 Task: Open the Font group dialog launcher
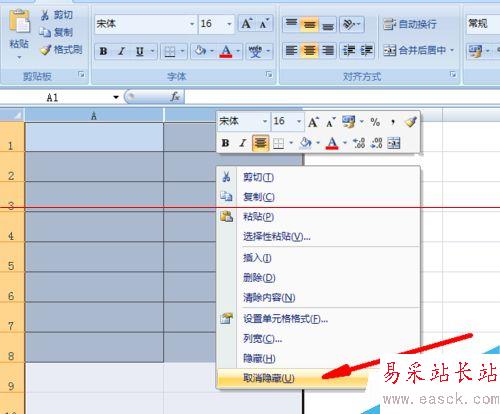point(269,75)
